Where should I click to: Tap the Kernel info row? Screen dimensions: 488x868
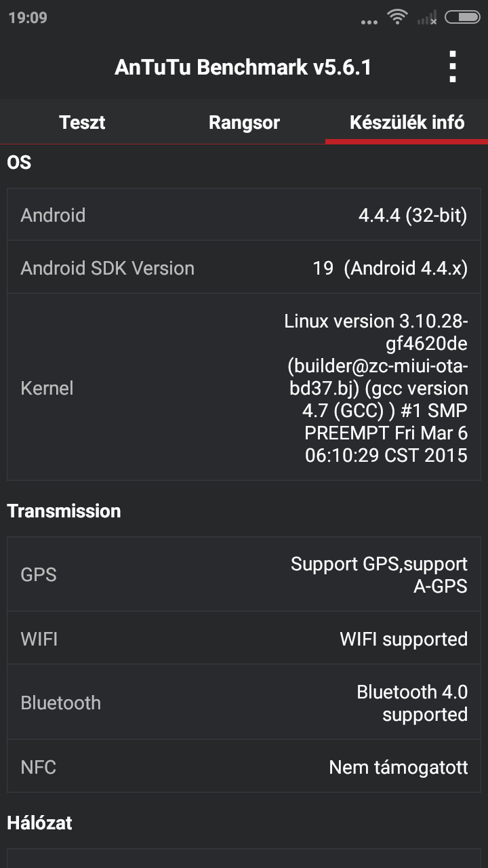click(x=244, y=387)
